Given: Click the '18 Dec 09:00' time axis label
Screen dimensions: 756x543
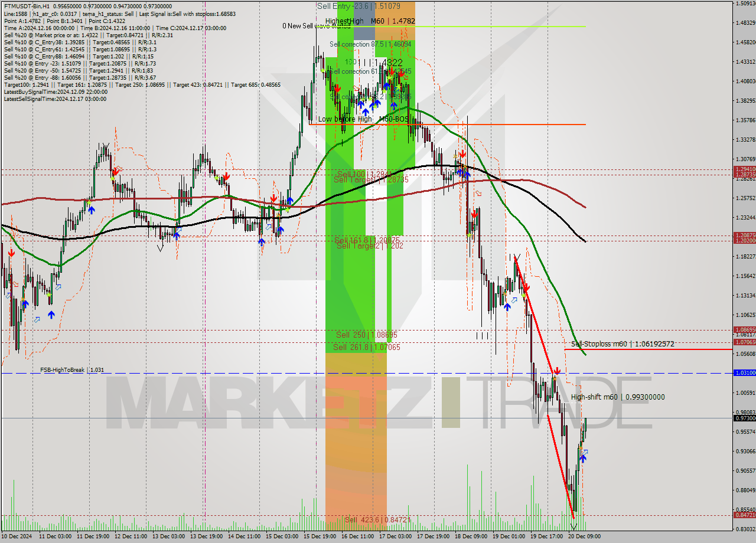Looking at the screenshot, I should point(471,537).
